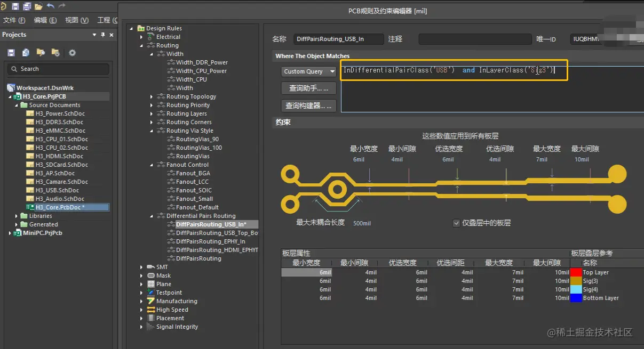Click the Save icon in title bar
644x349 pixels.
(15, 6)
